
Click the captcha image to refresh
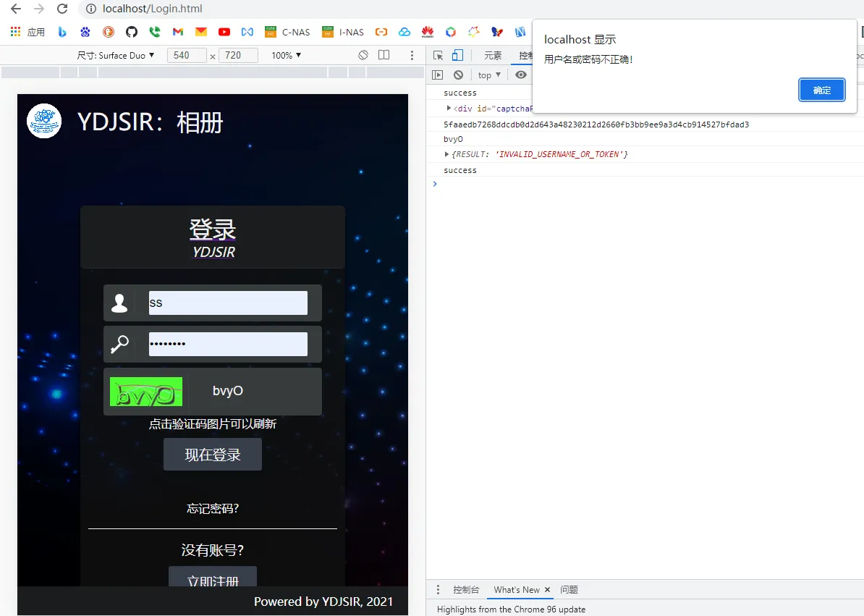pos(146,392)
